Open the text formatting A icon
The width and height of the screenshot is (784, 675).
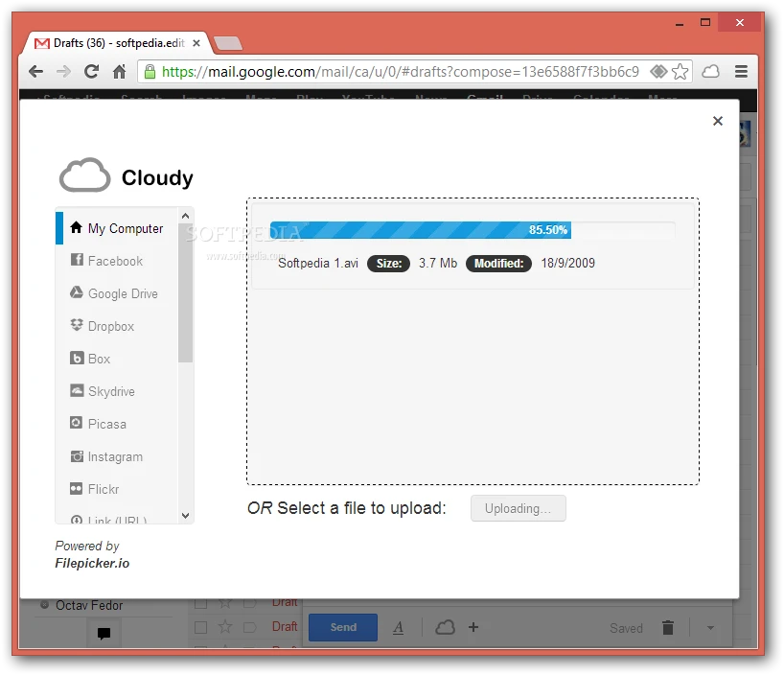(399, 627)
